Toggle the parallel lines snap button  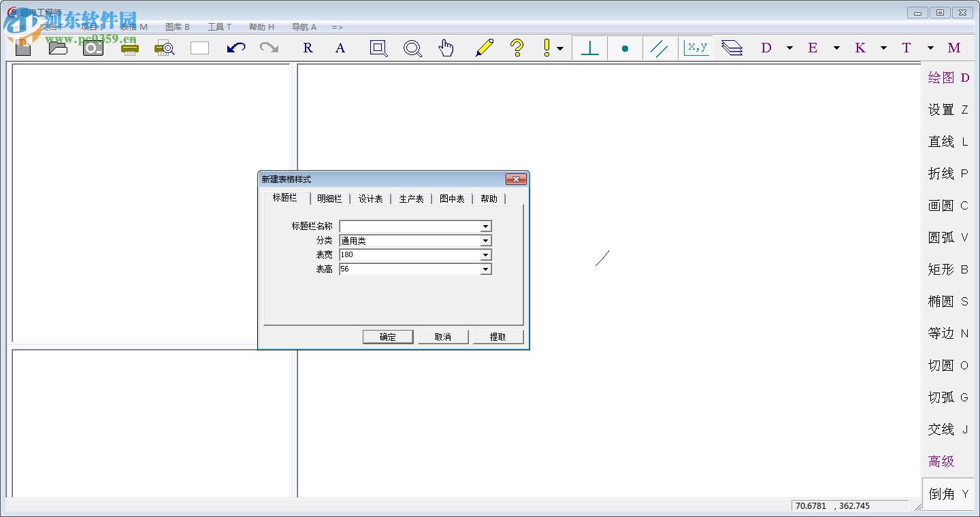(x=659, y=48)
